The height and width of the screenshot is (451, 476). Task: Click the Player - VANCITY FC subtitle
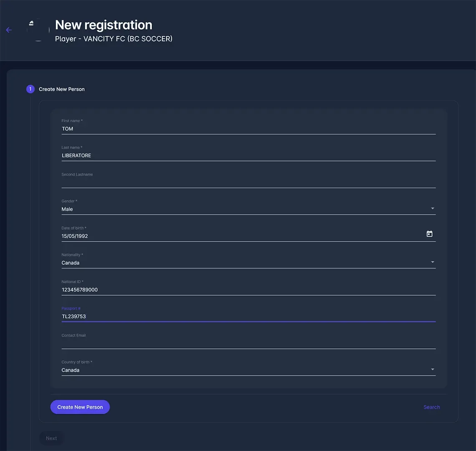click(114, 39)
